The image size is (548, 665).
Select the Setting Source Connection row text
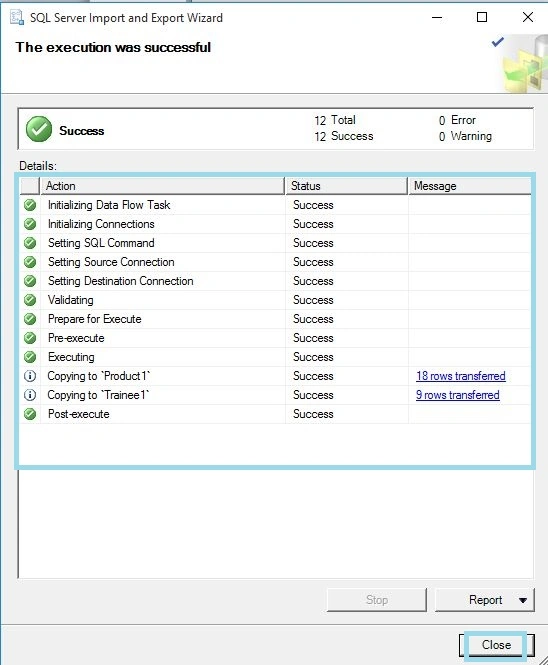tap(111, 262)
